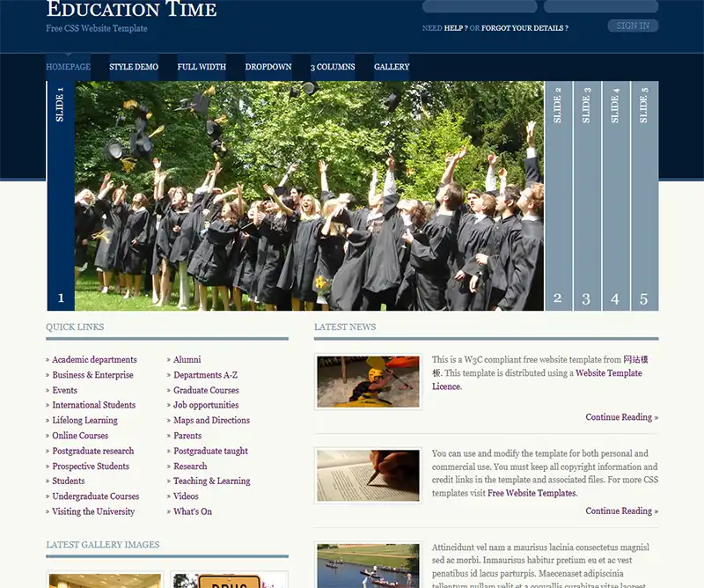The image size is (704, 588).
Task: Open the second gallery image thumbnail
Action: pyautogui.click(x=229, y=581)
